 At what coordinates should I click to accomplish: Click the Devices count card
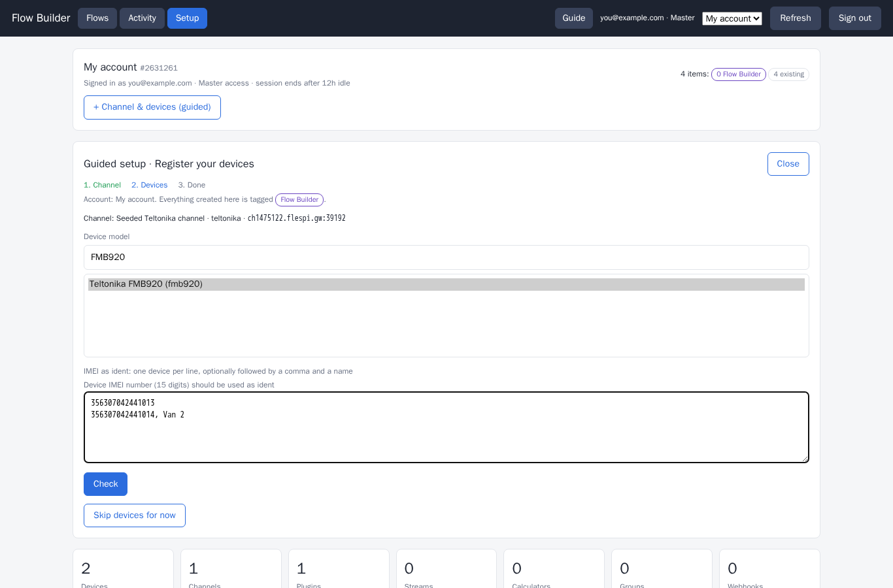point(123,569)
